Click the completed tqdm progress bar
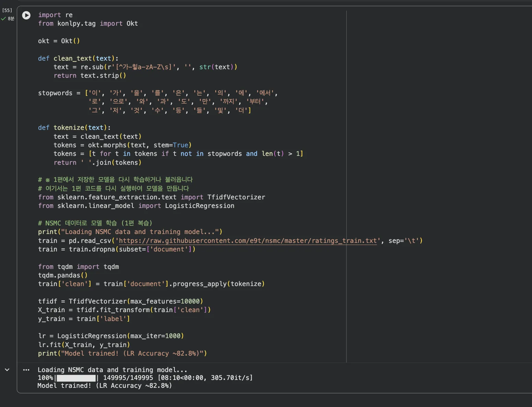 pyautogui.click(x=76, y=378)
